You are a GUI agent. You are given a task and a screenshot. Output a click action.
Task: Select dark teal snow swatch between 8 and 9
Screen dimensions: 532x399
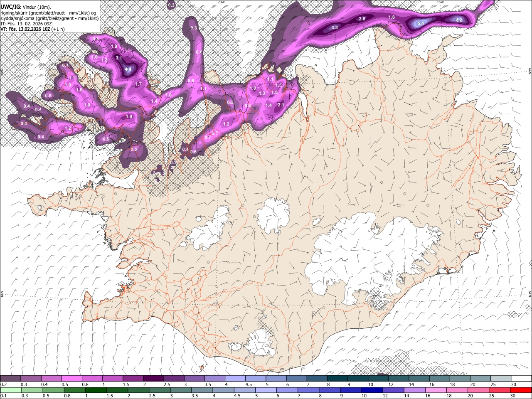coord(337,379)
